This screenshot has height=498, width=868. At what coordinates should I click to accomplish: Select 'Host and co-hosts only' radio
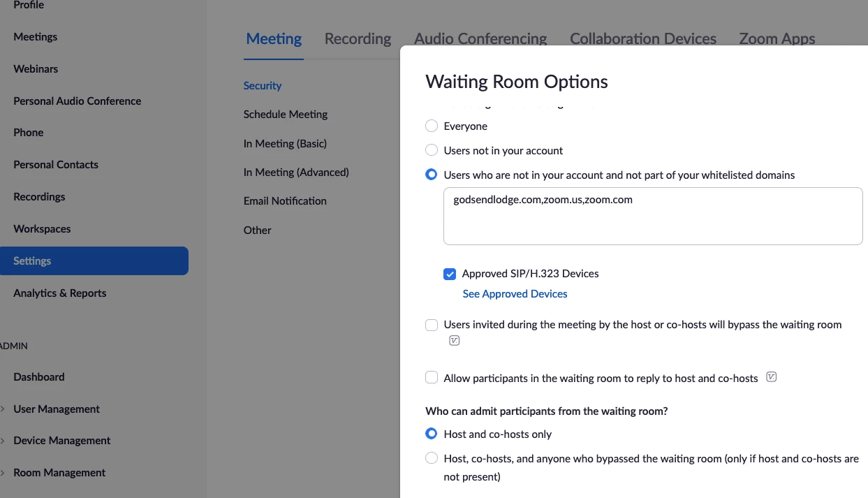pyautogui.click(x=432, y=434)
